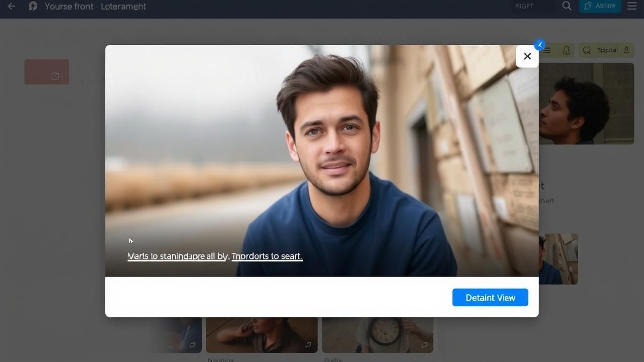Click the back arrow in the header
644x362 pixels.
tap(11, 7)
